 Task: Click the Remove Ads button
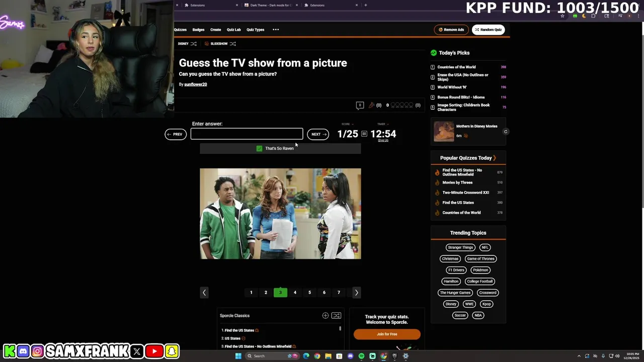pyautogui.click(x=451, y=30)
